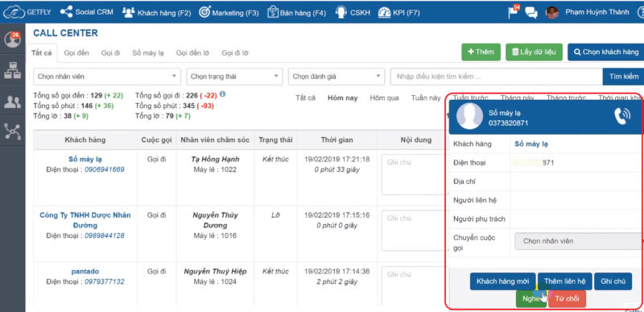Click the incoming call phone icon

coord(621,116)
